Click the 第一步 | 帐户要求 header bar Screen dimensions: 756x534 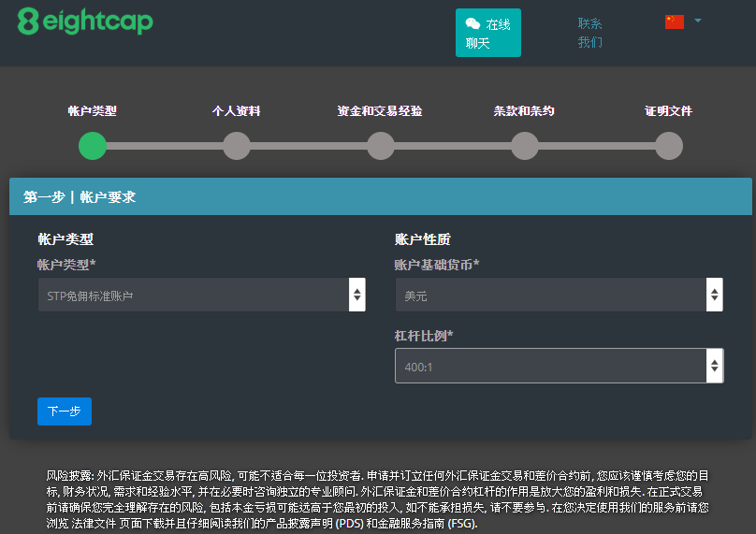click(x=380, y=197)
